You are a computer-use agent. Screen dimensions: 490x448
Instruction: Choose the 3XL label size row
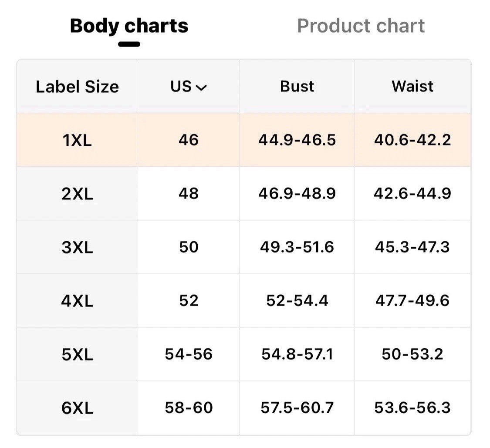77,247
